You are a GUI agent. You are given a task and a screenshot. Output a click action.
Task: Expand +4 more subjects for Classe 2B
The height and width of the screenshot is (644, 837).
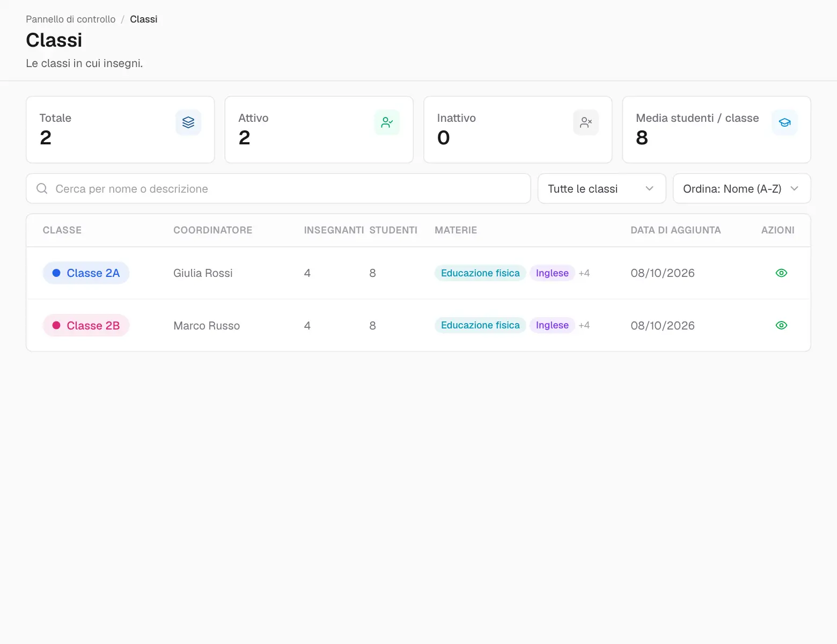click(584, 325)
